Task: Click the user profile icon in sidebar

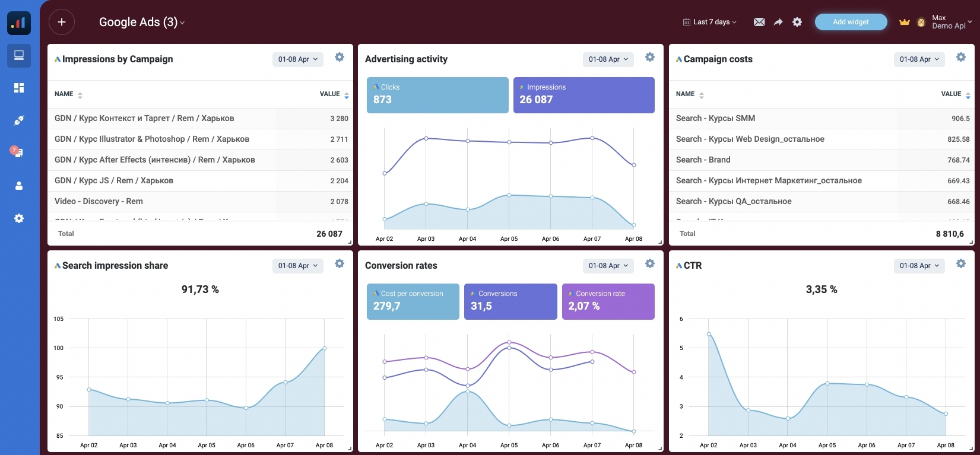Action: pos(19,186)
